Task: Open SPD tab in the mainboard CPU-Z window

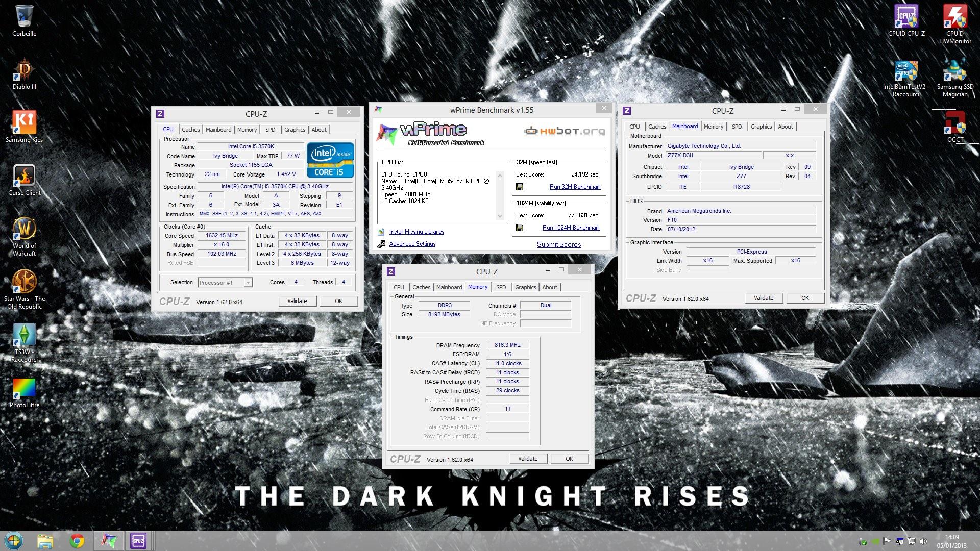Action: pyautogui.click(x=737, y=127)
